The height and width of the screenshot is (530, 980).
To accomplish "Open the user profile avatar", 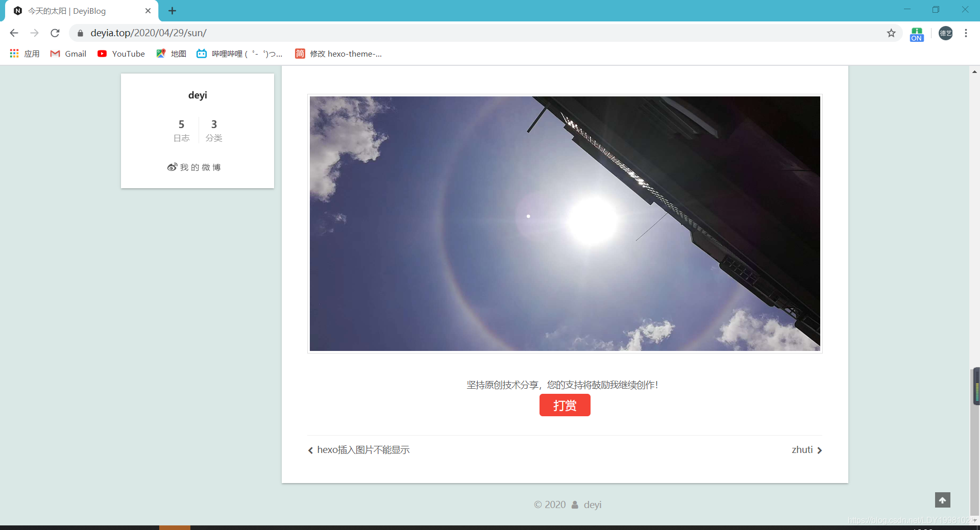I will click(x=945, y=33).
